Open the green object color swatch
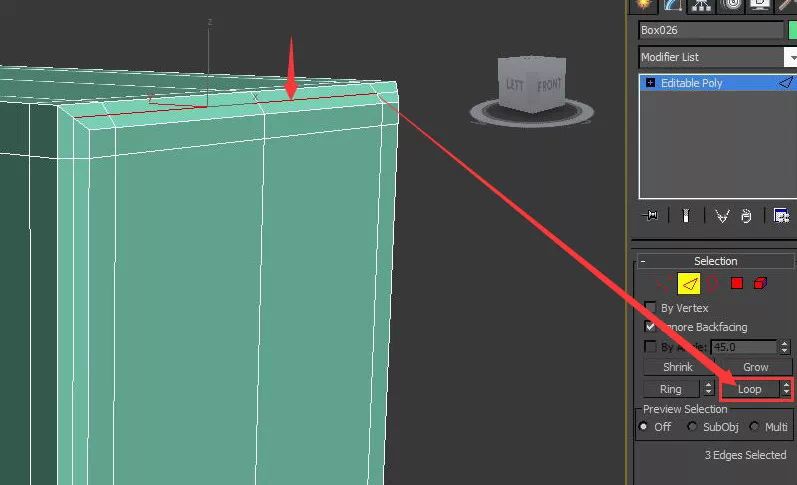 (x=792, y=30)
